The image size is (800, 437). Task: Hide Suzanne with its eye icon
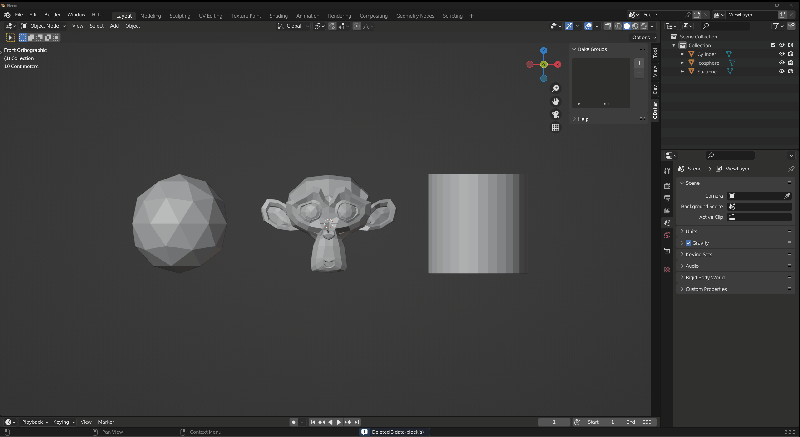click(x=782, y=71)
